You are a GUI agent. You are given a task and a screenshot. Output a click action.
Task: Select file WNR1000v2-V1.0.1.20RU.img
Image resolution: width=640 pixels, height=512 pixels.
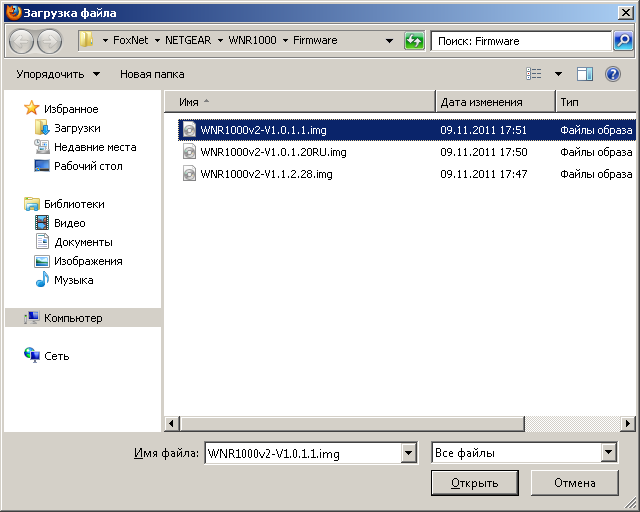(x=273, y=152)
